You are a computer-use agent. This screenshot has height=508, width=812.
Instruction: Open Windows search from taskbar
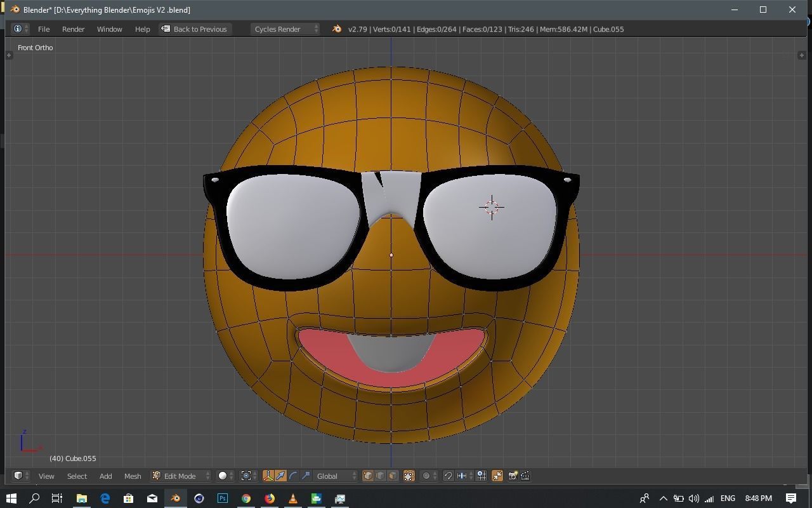[x=34, y=498]
